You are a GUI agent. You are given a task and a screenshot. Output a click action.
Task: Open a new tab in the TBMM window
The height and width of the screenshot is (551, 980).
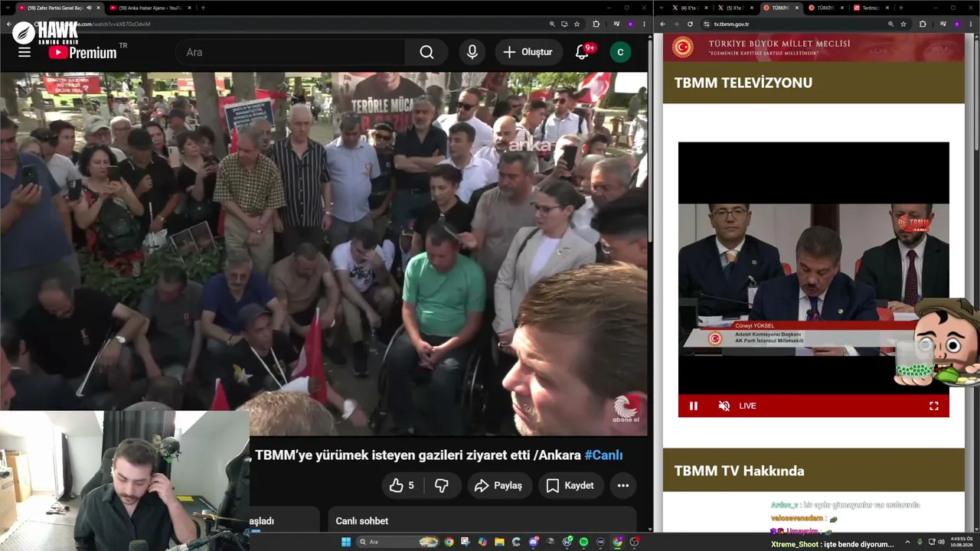(x=900, y=8)
